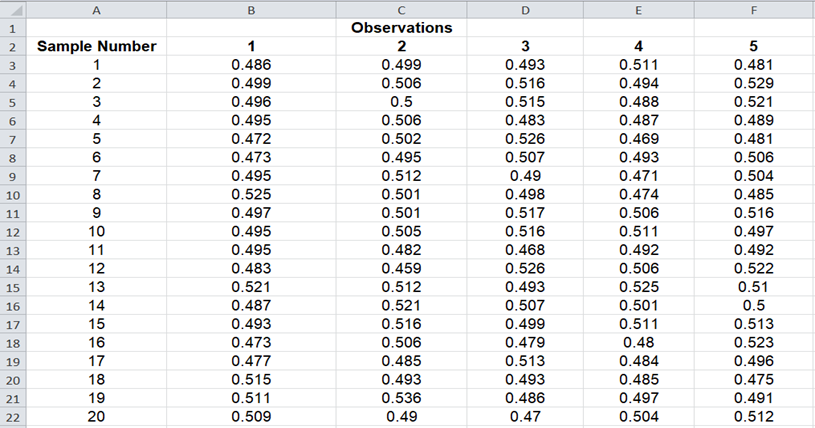815x428 pixels.
Task: Click the "Observations" title cell
Action: 401,28
